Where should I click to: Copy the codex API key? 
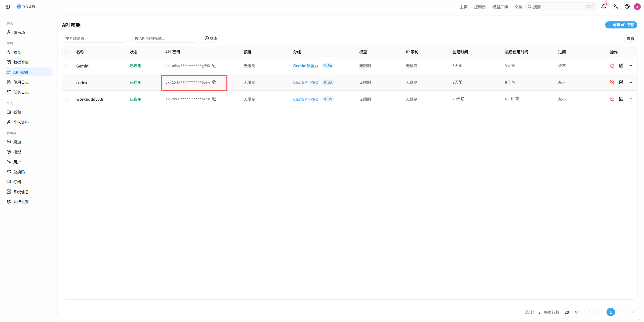pyautogui.click(x=214, y=82)
